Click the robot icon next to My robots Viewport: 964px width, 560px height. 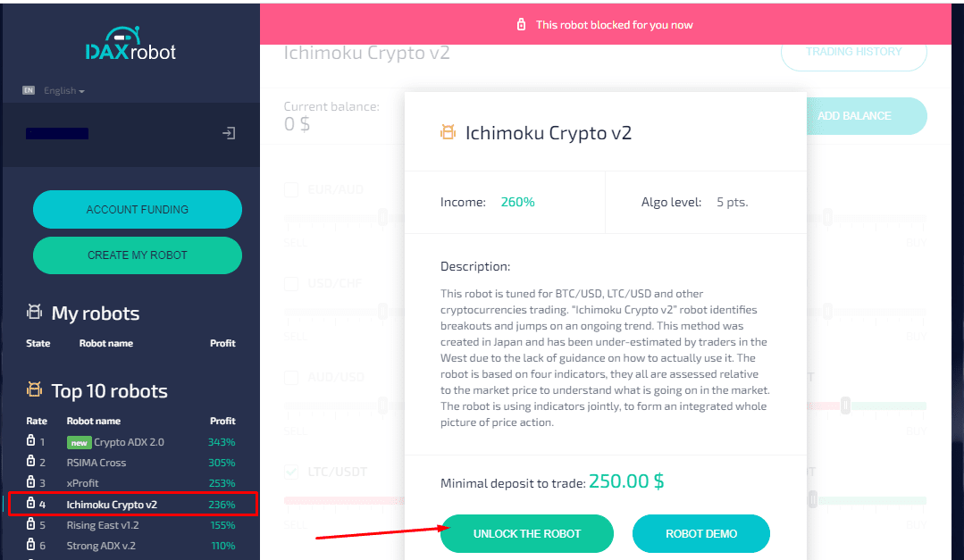coord(35,312)
